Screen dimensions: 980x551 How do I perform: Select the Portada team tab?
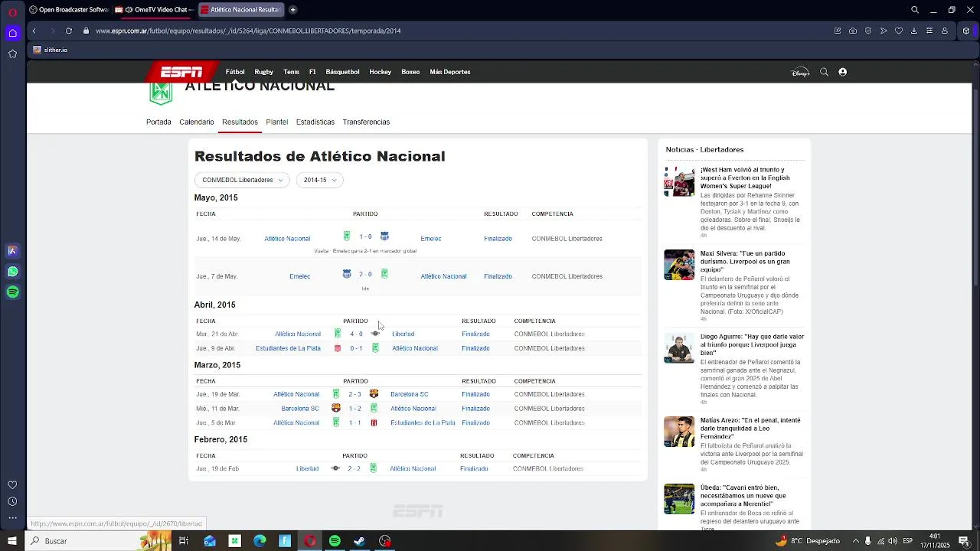coord(158,122)
